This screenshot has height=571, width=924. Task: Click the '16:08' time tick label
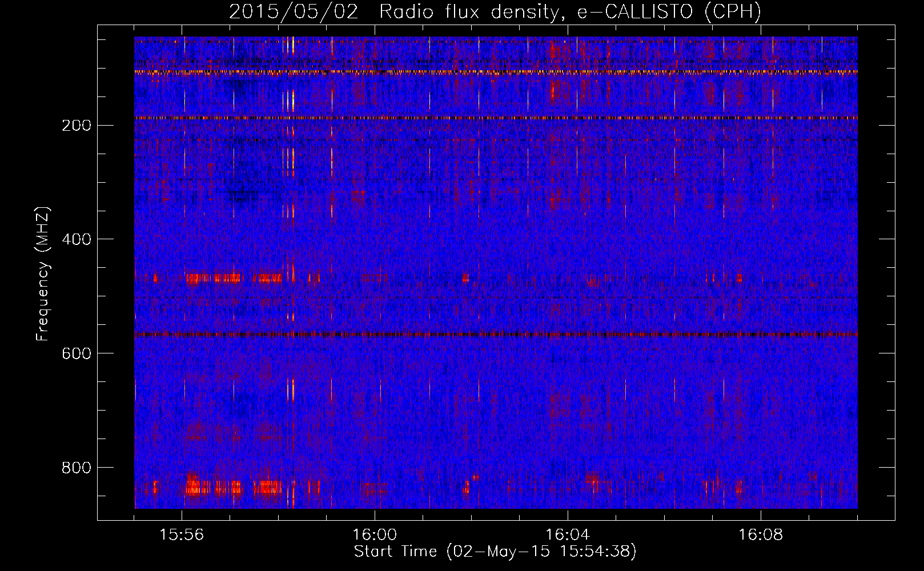[x=761, y=535]
